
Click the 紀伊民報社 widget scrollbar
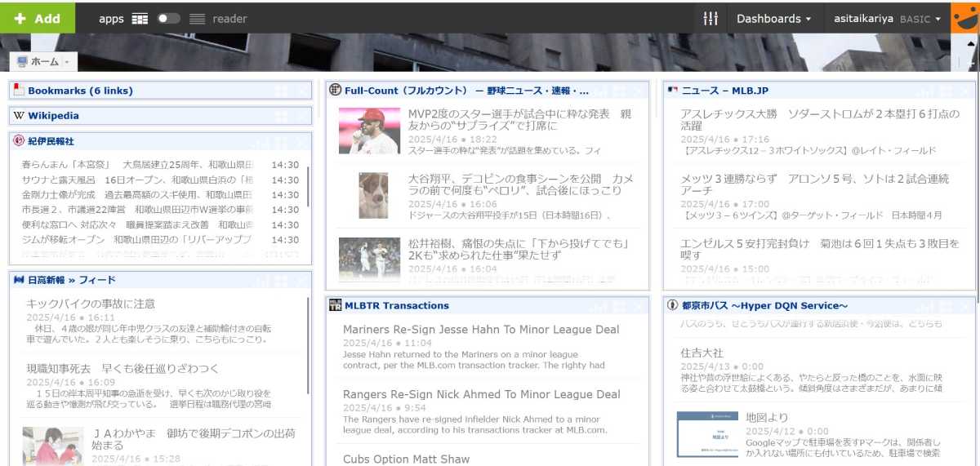point(308,186)
